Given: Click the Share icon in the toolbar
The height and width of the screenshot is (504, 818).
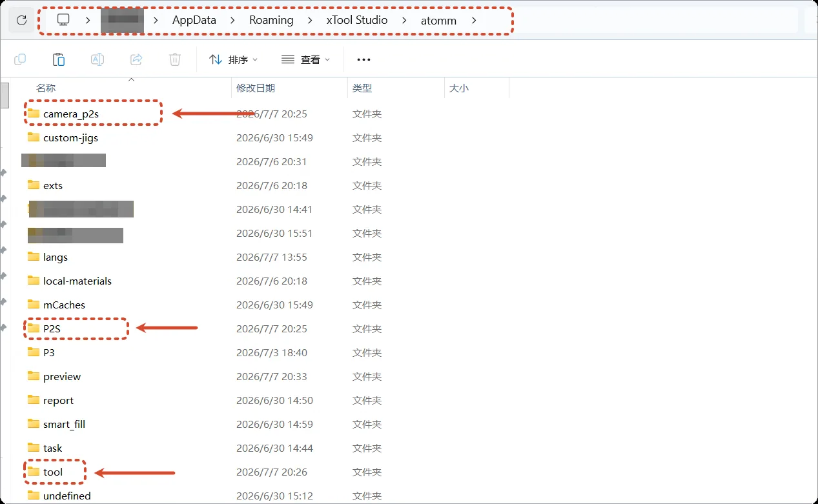Looking at the screenshot, I should pyautogui.click(x=136, y=59).
